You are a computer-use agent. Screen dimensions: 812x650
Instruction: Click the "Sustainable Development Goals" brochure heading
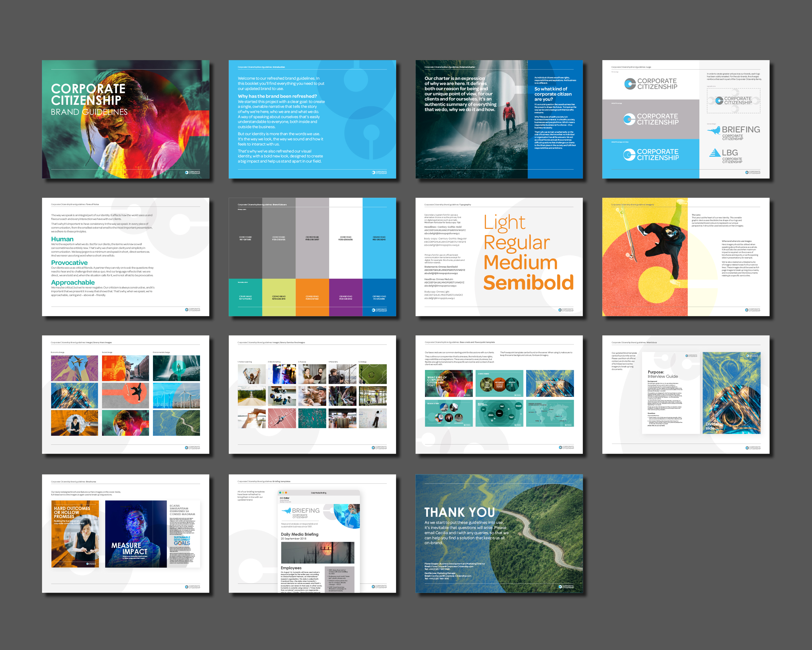(x=182, y=540)
